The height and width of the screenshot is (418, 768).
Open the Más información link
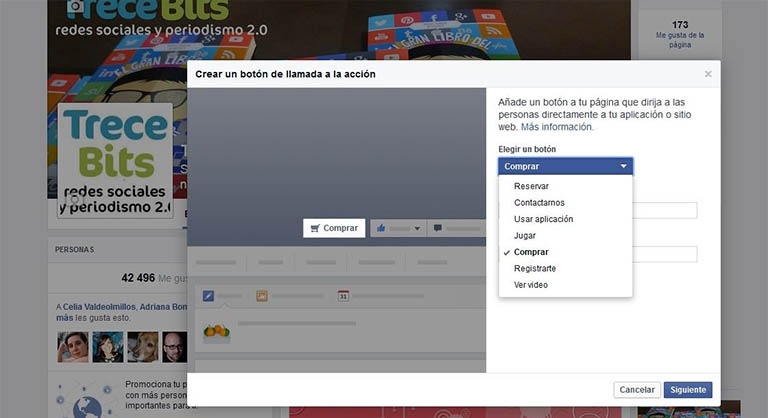pyautogui.click(x=556, y=127)
